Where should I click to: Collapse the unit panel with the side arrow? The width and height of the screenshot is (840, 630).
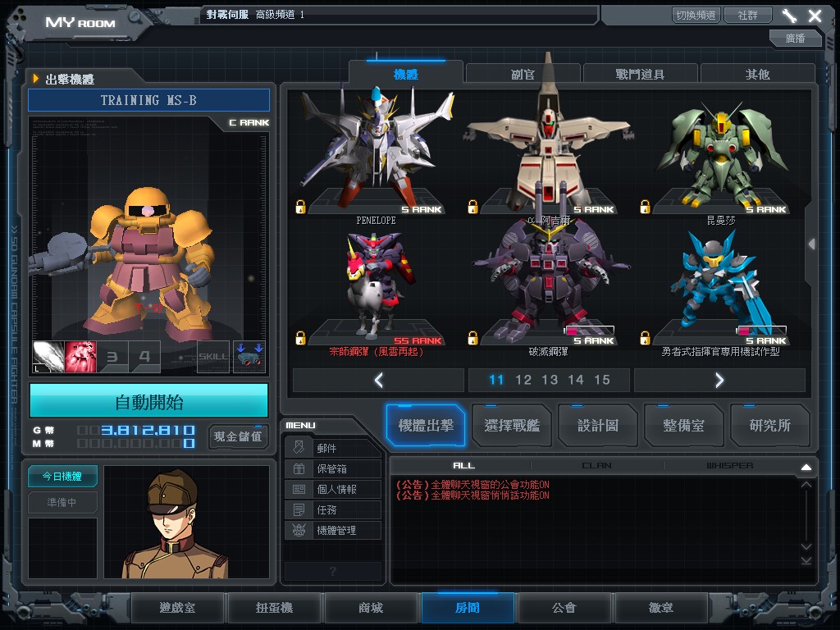tap(812, 244)
